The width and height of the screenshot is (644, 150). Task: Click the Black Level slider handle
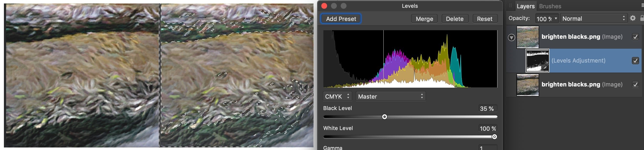[x=385, y=117]
